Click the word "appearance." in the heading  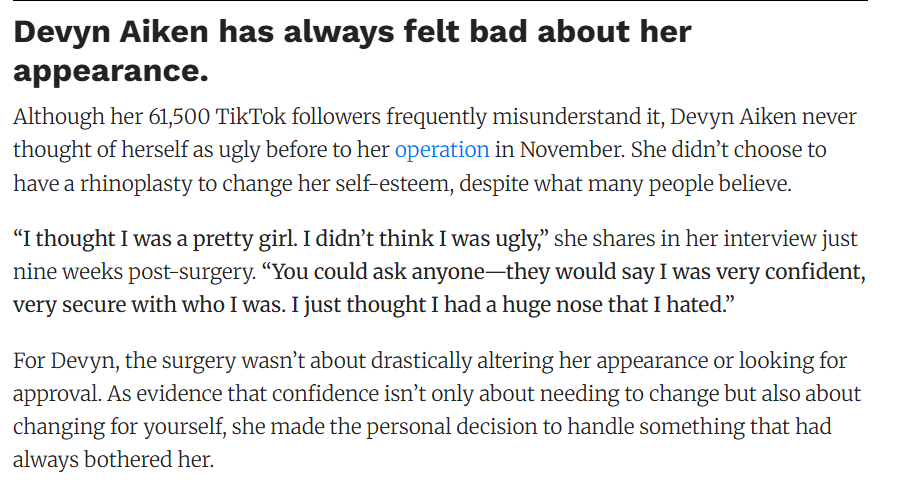point(111,71)
